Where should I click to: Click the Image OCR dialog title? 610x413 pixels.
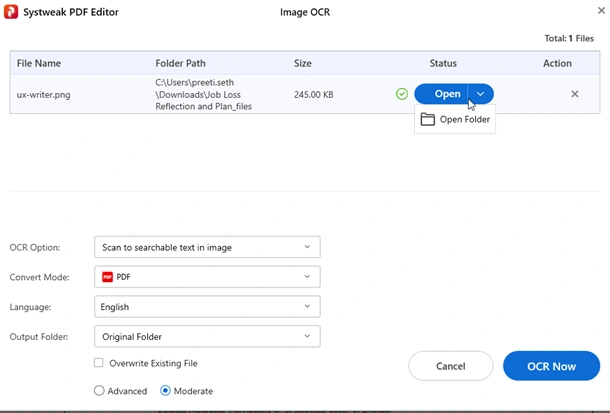tap(305, 12)
